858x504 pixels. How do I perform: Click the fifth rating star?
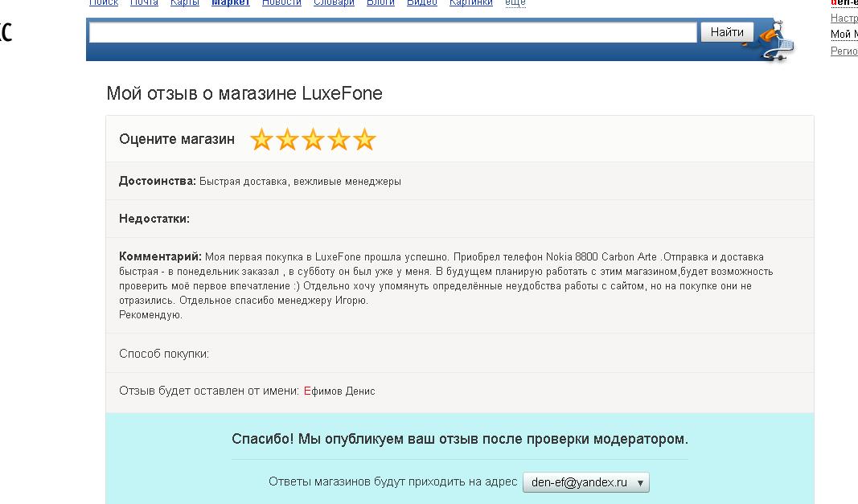coord(364,140)
